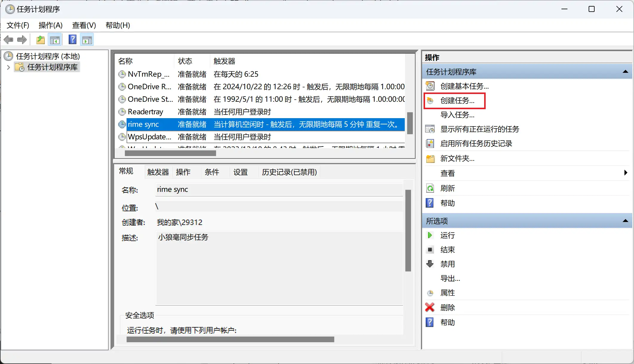Image resolution: width=634 pixels, height=364 pixels.
Task: Disable the task via 禁用 arrow icon
Action: tap(430, 264)
